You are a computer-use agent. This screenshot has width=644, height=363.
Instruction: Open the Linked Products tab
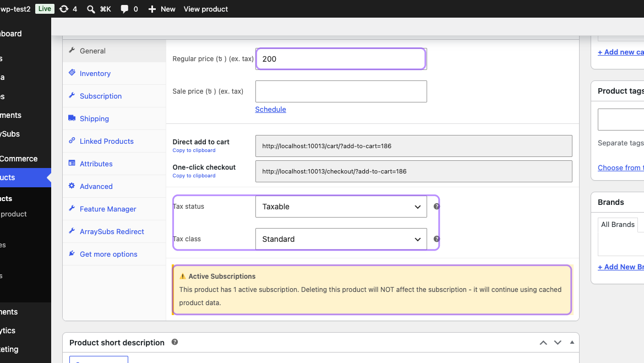(x=114, y=142)
